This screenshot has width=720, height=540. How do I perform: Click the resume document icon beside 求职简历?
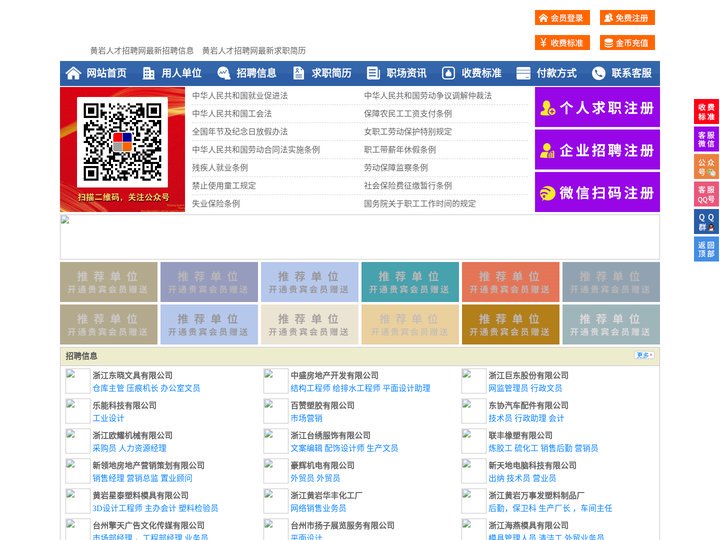coord(298,73)
